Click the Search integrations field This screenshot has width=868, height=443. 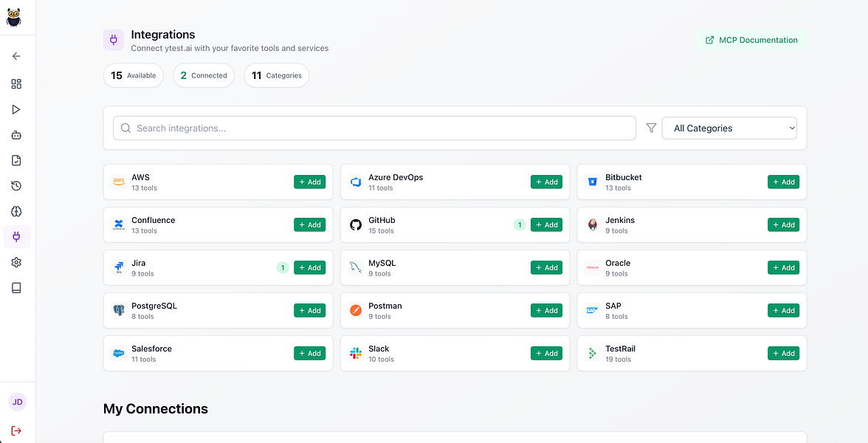(374, 128)
